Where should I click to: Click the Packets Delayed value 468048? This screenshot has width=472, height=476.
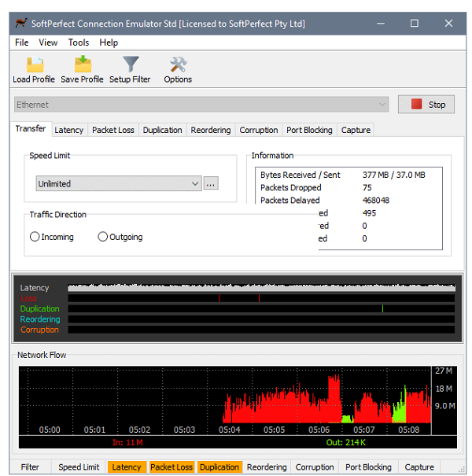376,201
